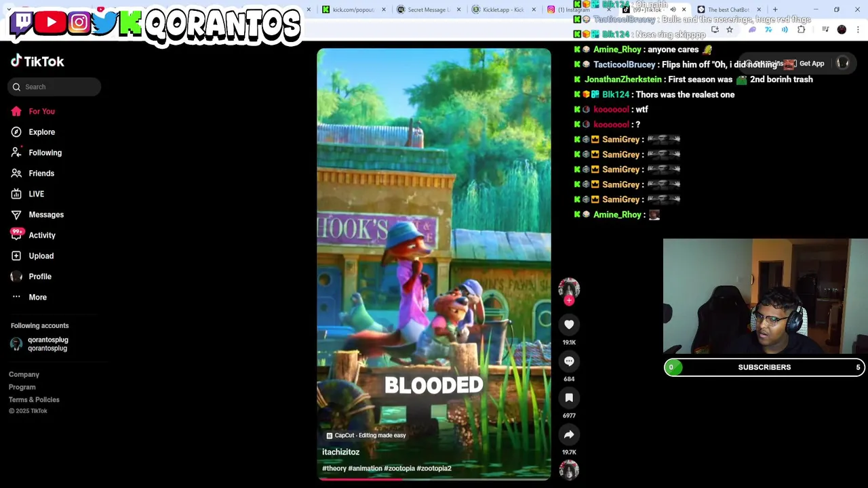Focus the TikTok search field

tap(56, 87)
